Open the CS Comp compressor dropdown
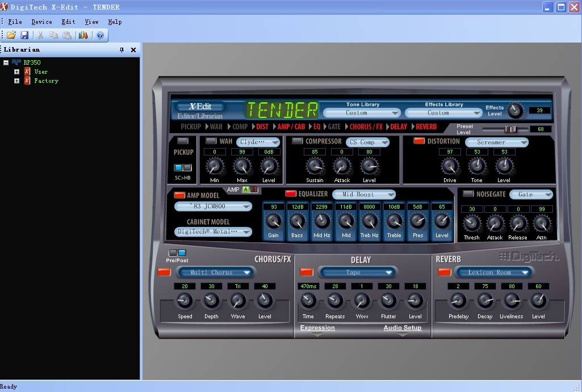 tap(367, 142)
